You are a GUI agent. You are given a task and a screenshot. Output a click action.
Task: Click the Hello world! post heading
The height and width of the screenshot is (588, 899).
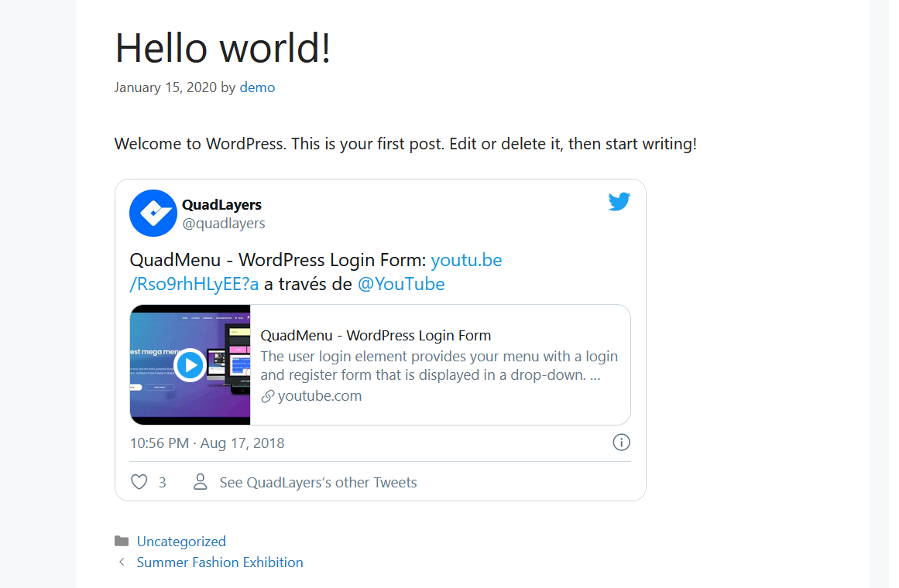(x=223, y=48)
